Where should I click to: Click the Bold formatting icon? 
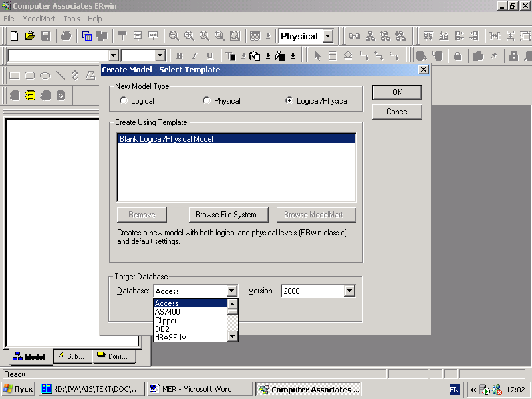pos(180,56)
